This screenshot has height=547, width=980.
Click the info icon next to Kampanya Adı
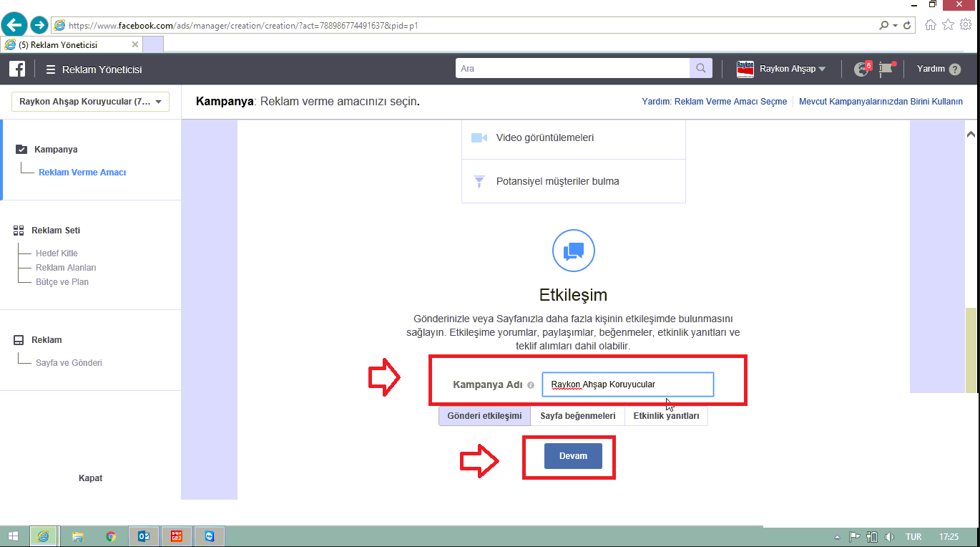coord(531,385)
